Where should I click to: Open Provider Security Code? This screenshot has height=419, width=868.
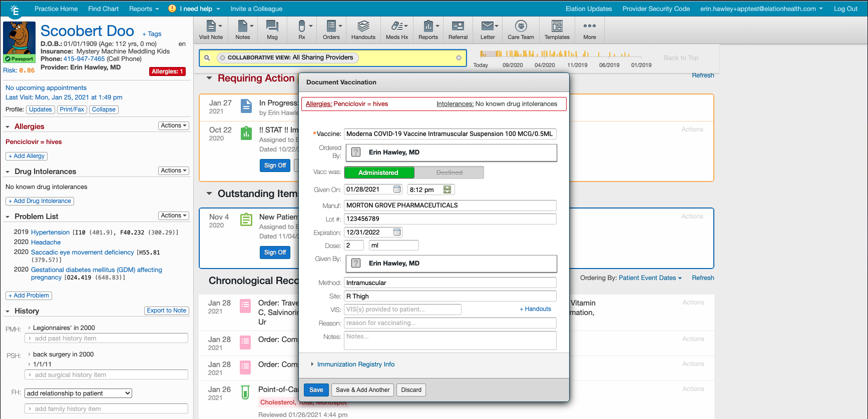(x=656, y=8)
